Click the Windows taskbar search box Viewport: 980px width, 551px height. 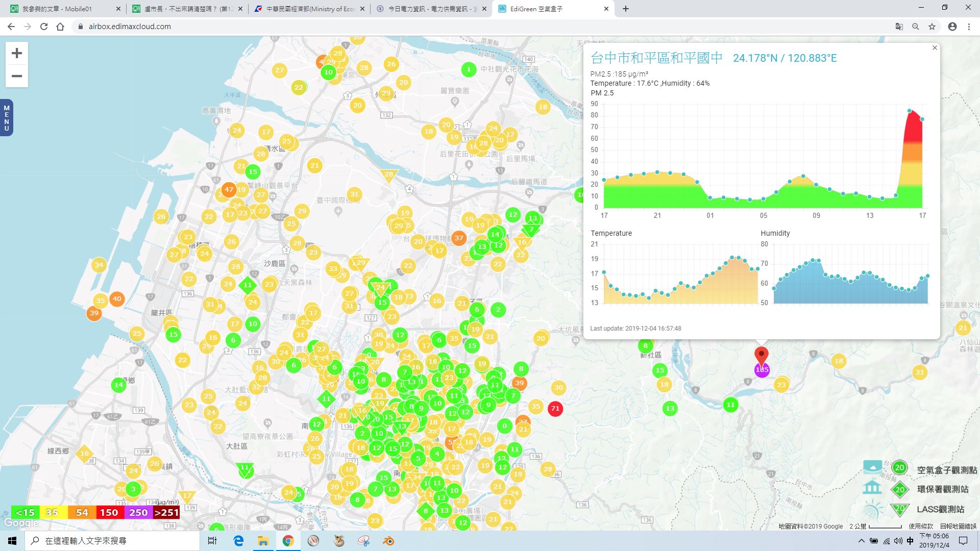click(112, 541)
